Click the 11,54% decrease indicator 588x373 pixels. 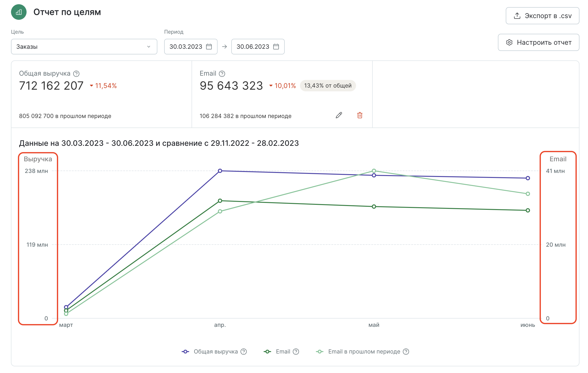pos(103,86)
